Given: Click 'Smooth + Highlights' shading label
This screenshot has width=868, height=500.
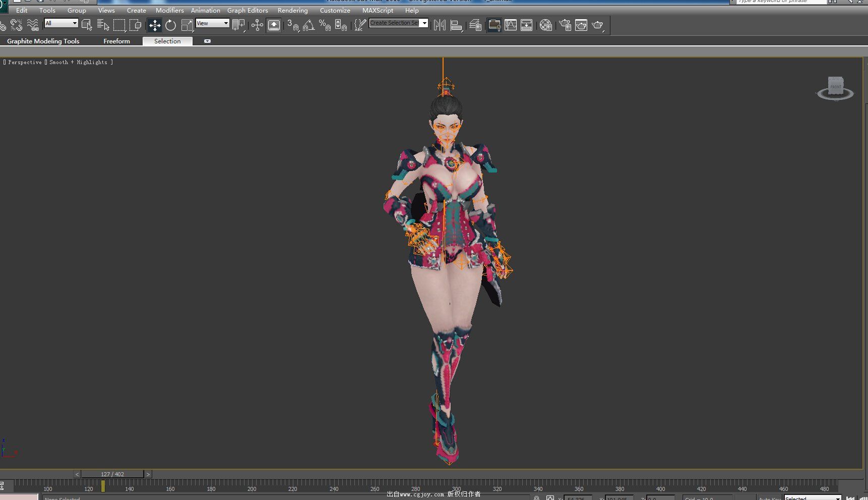Looking at the screenshot, I should tap(78, 62).
